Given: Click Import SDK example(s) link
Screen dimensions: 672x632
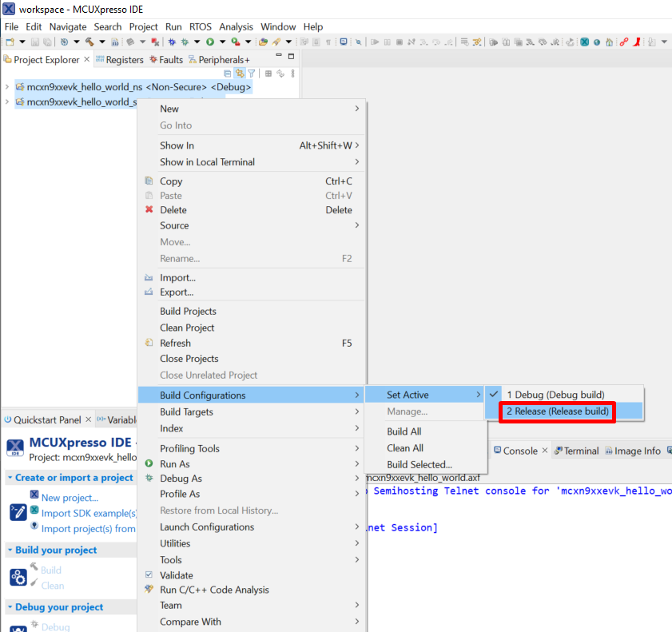Looking at the screenshot, I should [x=89, y=513].
